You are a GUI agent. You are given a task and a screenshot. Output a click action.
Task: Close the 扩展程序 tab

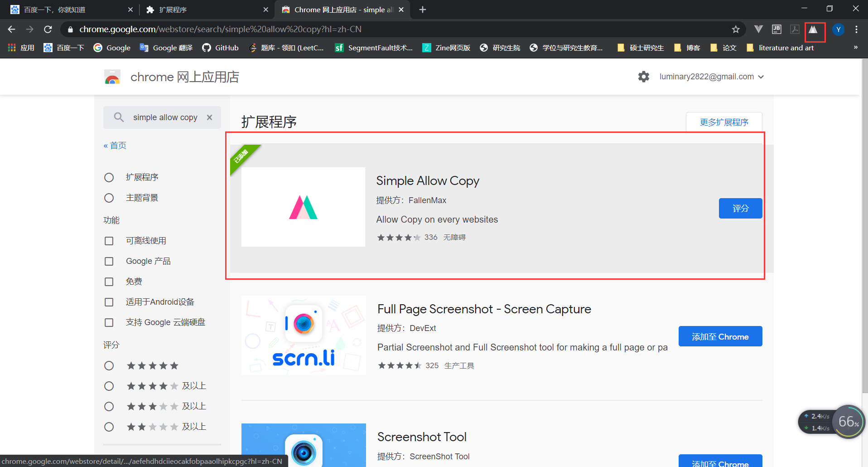(265, 10)
